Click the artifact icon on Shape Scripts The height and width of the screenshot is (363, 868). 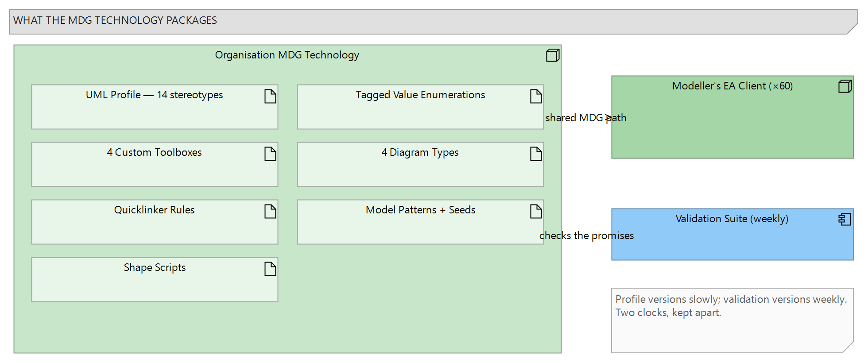click(270, 269)
